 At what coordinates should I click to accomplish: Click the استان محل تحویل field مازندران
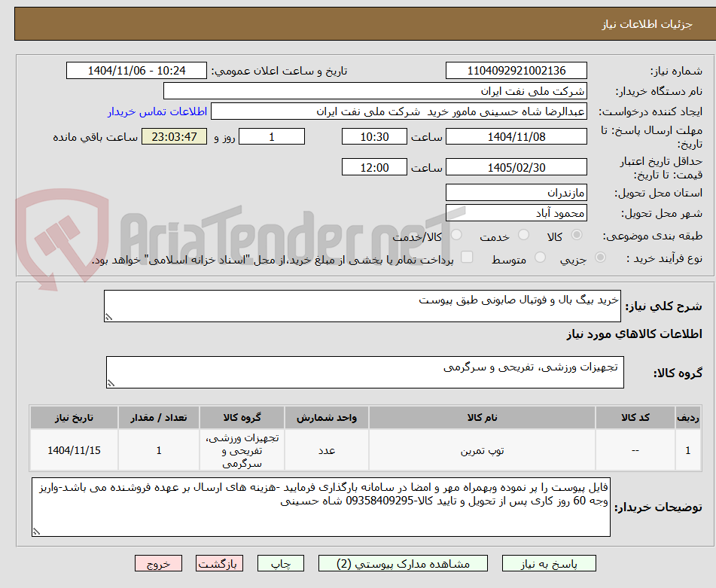pyautogui.click(x=516, y=193)
